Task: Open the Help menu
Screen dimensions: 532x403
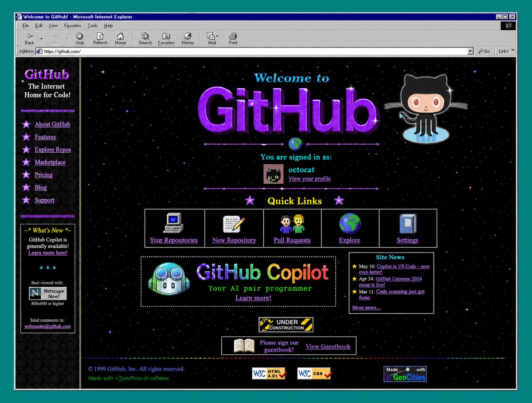Action: (x=109, y=26)
